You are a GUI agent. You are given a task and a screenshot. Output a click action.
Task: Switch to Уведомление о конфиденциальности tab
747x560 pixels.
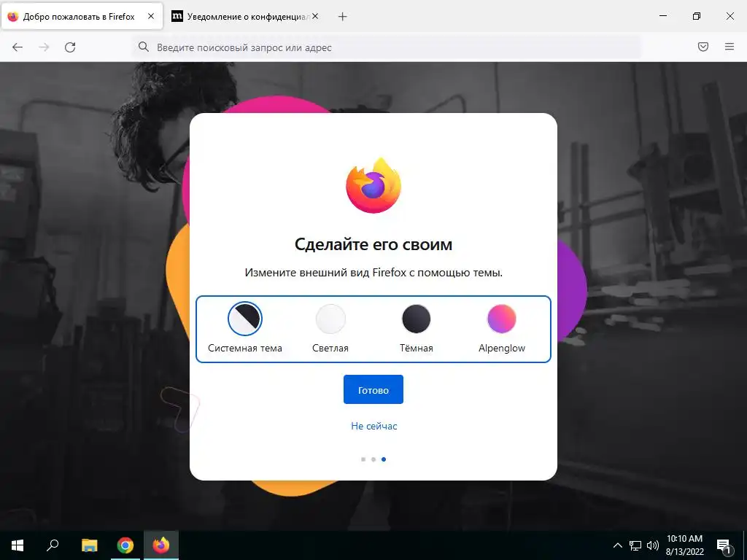246,16
